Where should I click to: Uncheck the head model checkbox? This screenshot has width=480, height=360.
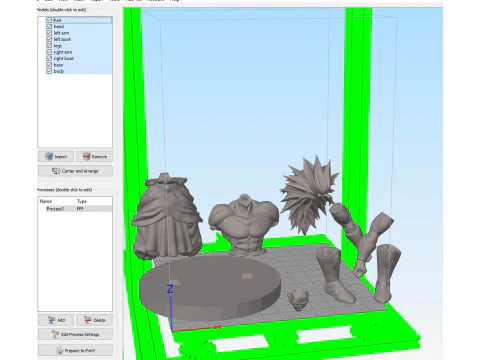49,26
